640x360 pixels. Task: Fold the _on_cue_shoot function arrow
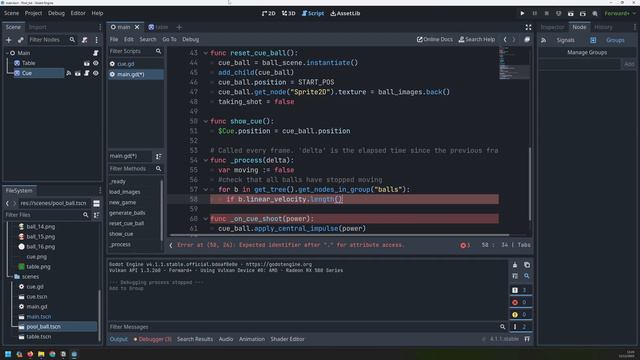205,219
